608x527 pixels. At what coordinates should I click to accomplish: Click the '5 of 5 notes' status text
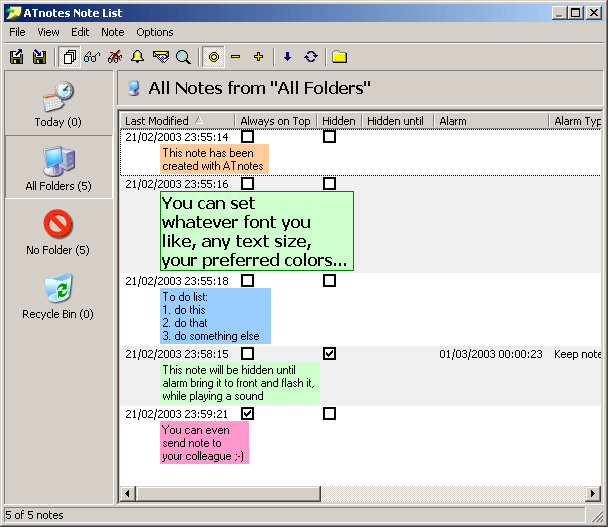pyautogui.click(x=34, y=515)
